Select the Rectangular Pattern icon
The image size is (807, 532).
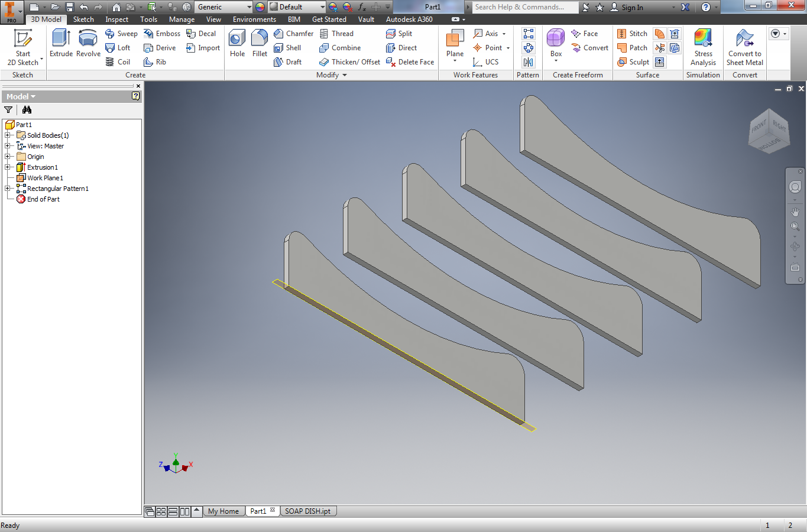pyautogui.click(x=529, y=34)
